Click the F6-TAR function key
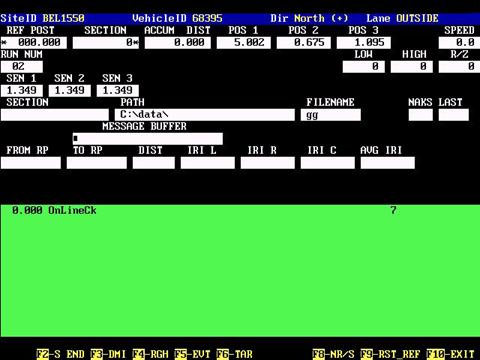The image size is (480, 360). [235, 354]
